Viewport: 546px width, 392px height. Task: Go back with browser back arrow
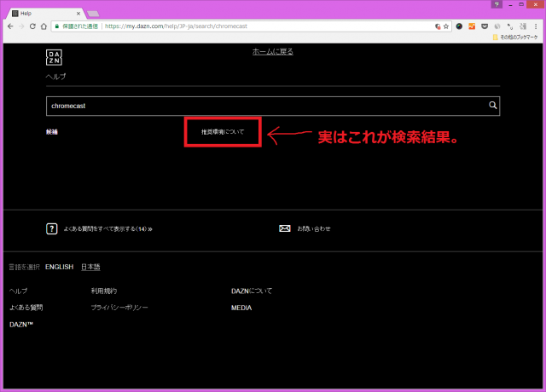pos(10,26)
